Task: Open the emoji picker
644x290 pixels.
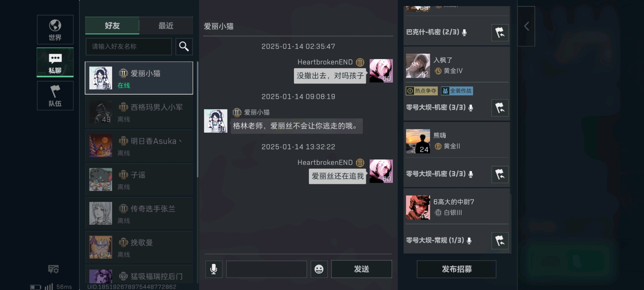Action: [319, 269]
